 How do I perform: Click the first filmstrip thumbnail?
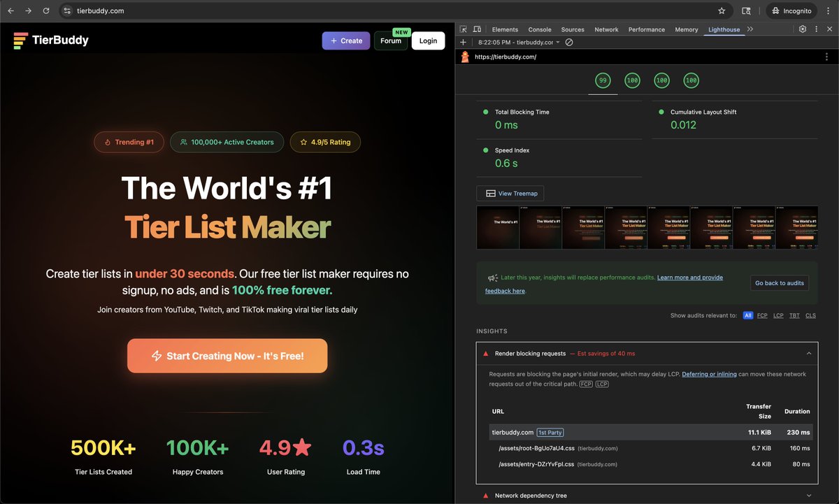click(x=498, y=227)
